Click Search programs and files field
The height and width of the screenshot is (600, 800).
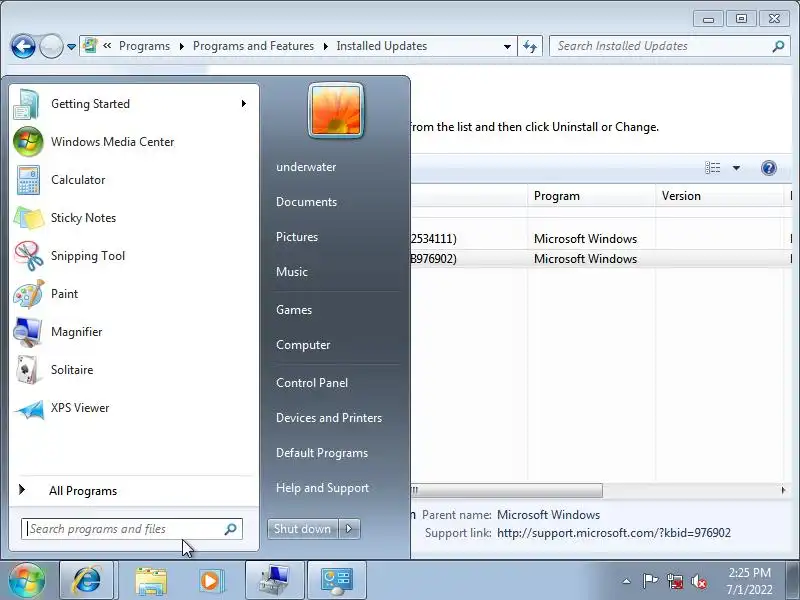132,529
